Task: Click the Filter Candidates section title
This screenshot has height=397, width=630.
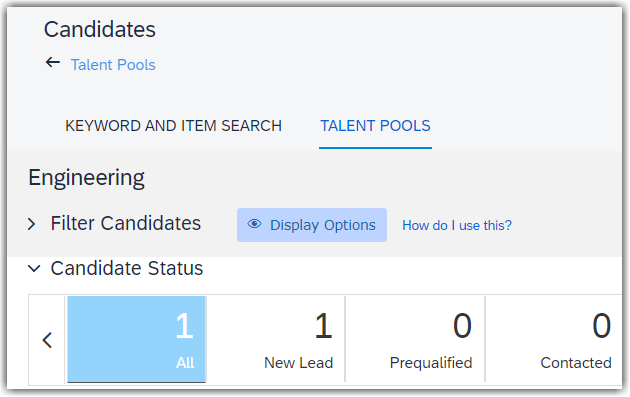Action: pyautogui.click(x=125, y=223)
